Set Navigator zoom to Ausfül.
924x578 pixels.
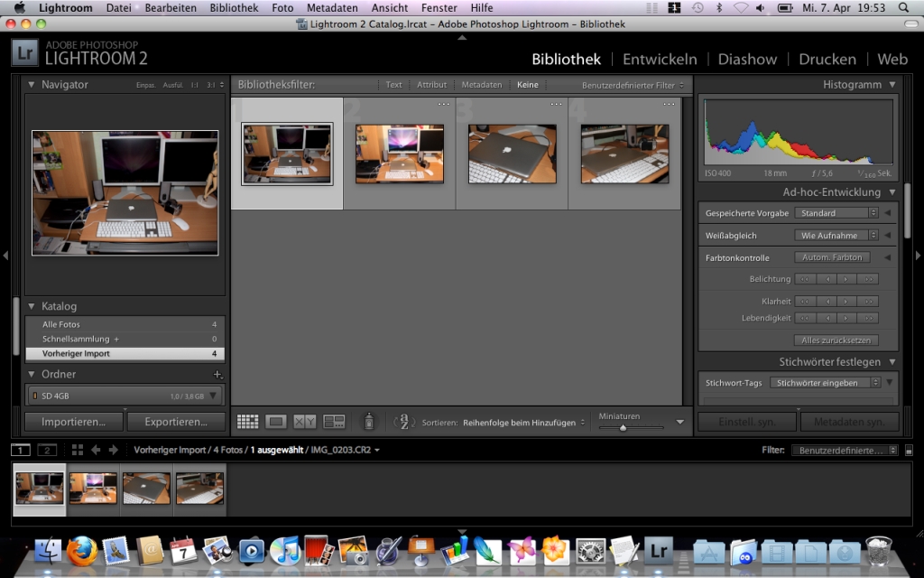coord(172,85)
